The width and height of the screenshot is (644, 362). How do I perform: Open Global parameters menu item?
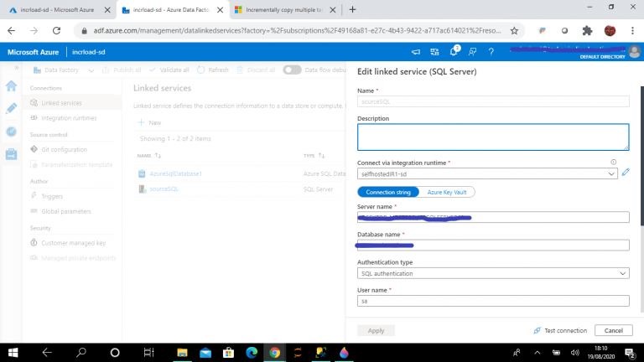(65, 211)
